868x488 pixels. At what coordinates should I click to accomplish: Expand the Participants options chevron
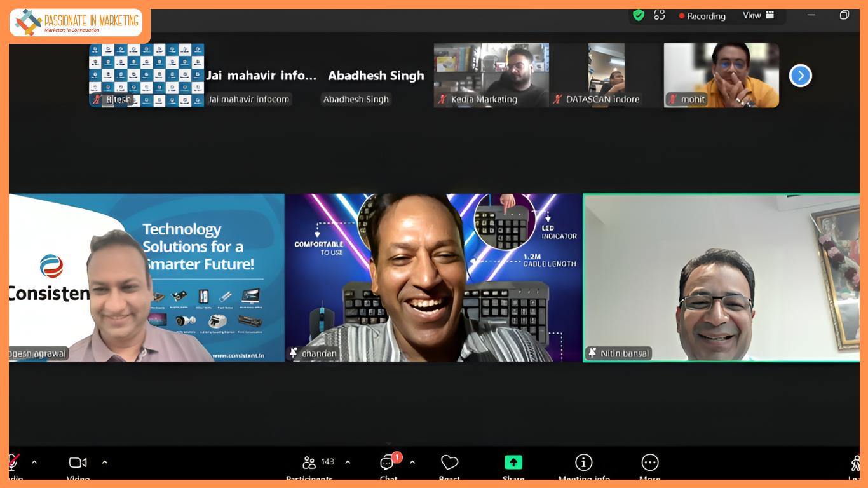tap(348, 463)
